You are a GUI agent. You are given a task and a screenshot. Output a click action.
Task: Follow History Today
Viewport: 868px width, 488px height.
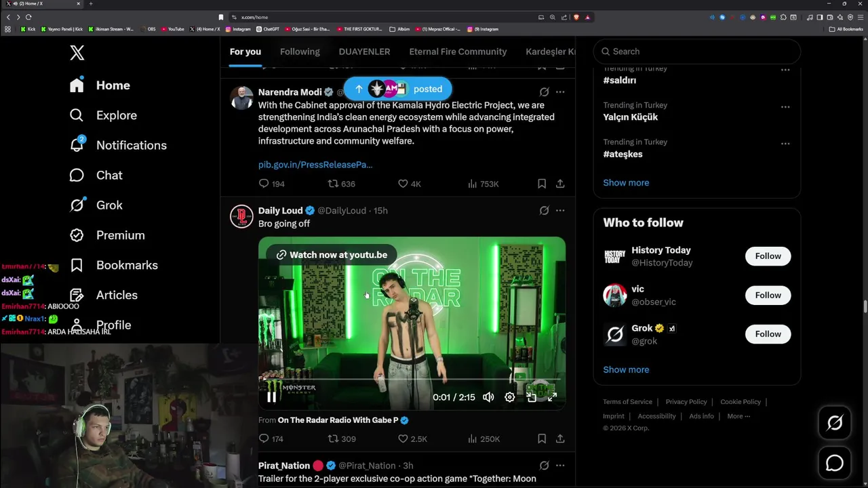pos(768,256)
